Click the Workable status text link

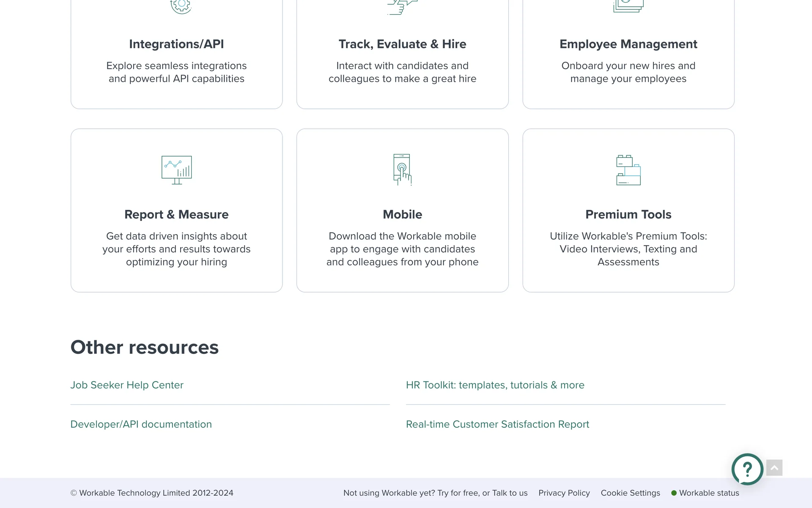click(709, 493)
